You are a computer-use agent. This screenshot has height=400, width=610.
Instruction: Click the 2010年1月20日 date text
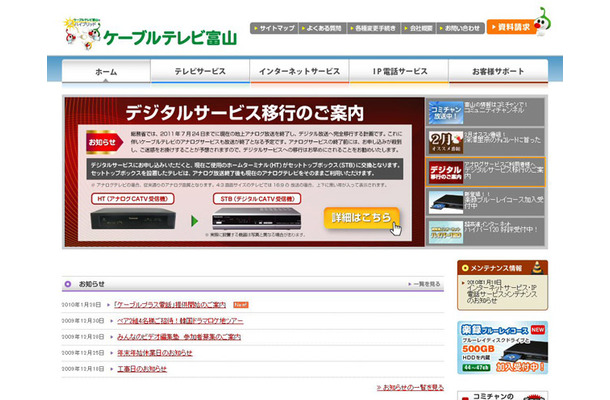pos(81,305)
